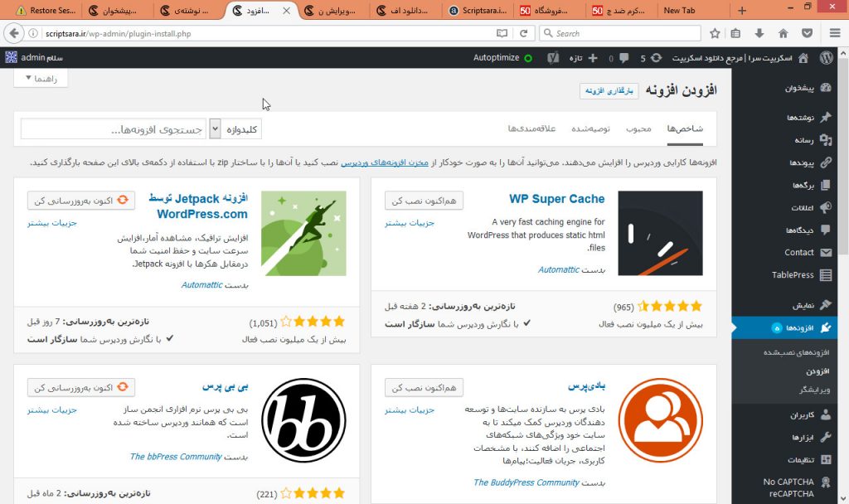Switch to the Restore Ses... browser tab
The image size is (849, 504).
click(46, 10)
